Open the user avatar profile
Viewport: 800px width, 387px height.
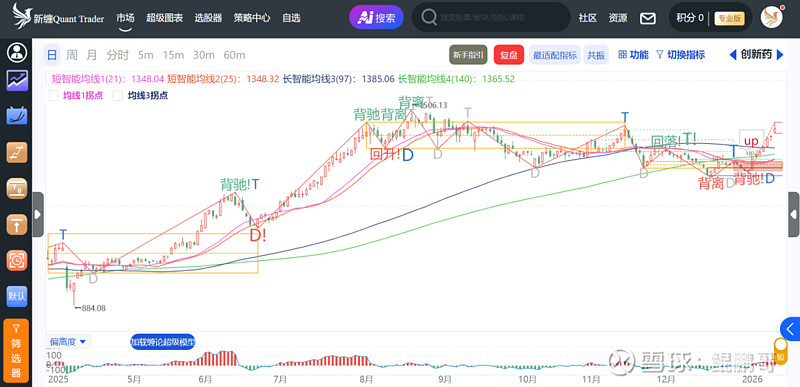tap(771, 17)
